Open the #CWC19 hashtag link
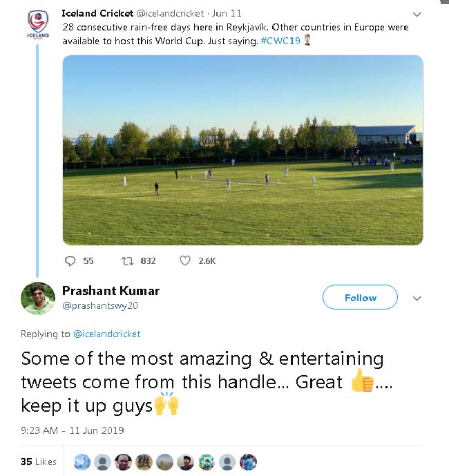The height and width of the screenshot is (476, 449). tap(280, 41)
